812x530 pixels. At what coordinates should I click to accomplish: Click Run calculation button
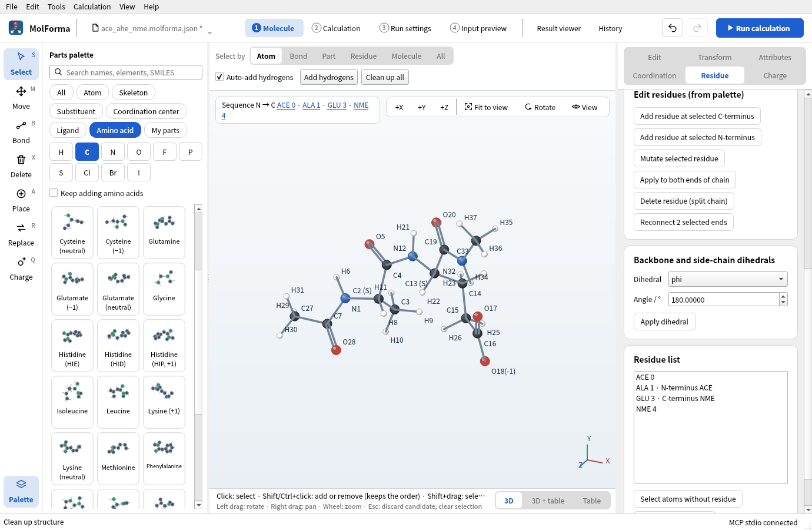click(x=760, y=28)
